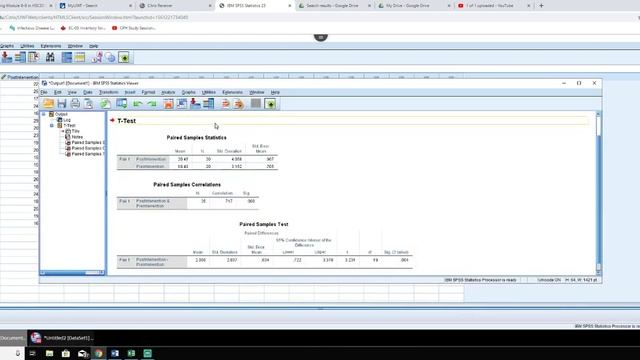The width and height of the screenshot is (640, 360).
Task: Click the green Redo arrow in Viewer toolbar
Action: coord(152,104)
